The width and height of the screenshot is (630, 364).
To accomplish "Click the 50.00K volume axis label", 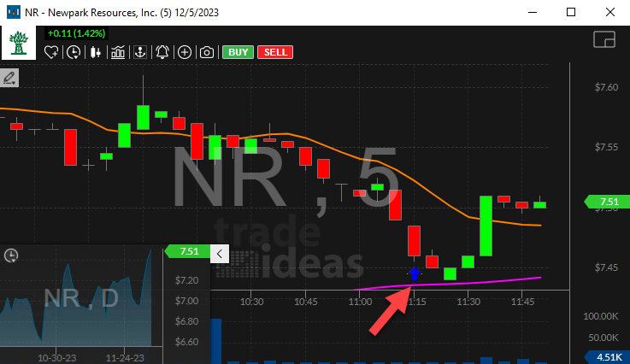I will (604, 338).
